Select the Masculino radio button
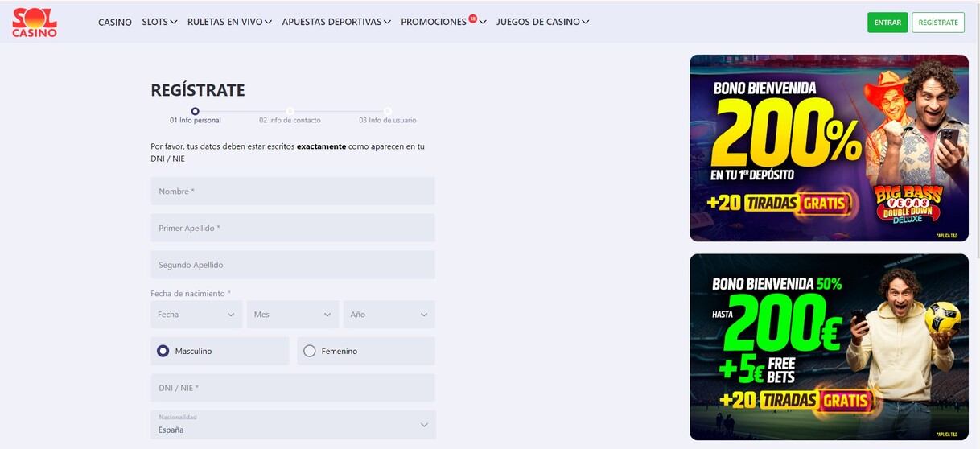 (x=163, y=351)
